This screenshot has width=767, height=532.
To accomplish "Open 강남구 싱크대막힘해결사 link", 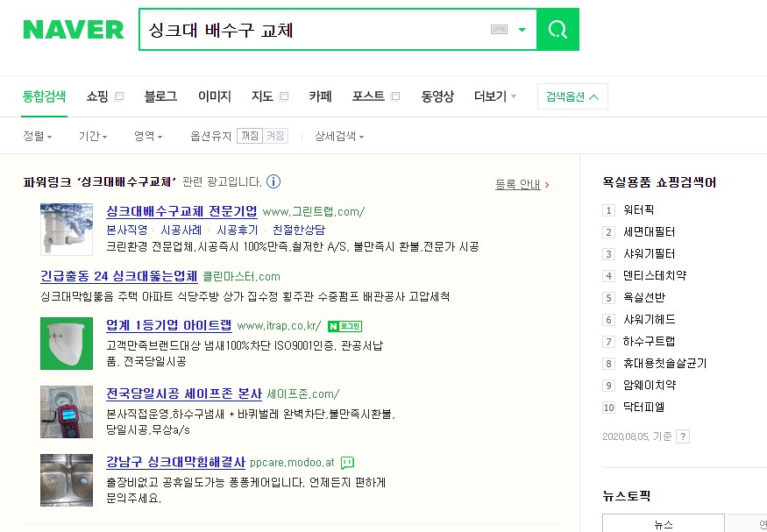I will point(175,462).
